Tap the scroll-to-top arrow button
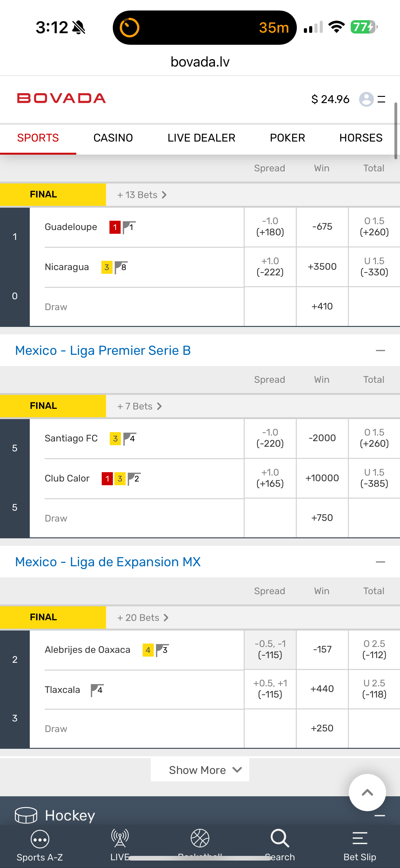This screenshot has height=868, width=400. pos(367,793)
